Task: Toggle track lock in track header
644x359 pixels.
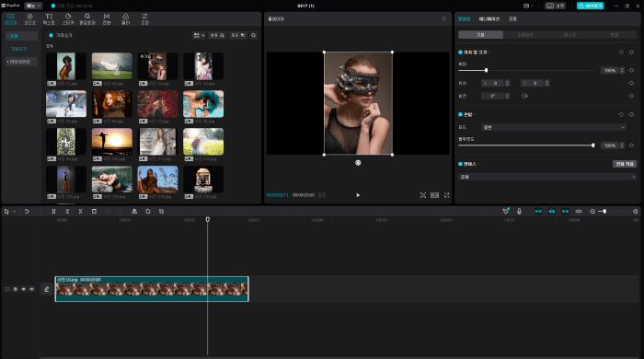Action: (x=16, y=289)
